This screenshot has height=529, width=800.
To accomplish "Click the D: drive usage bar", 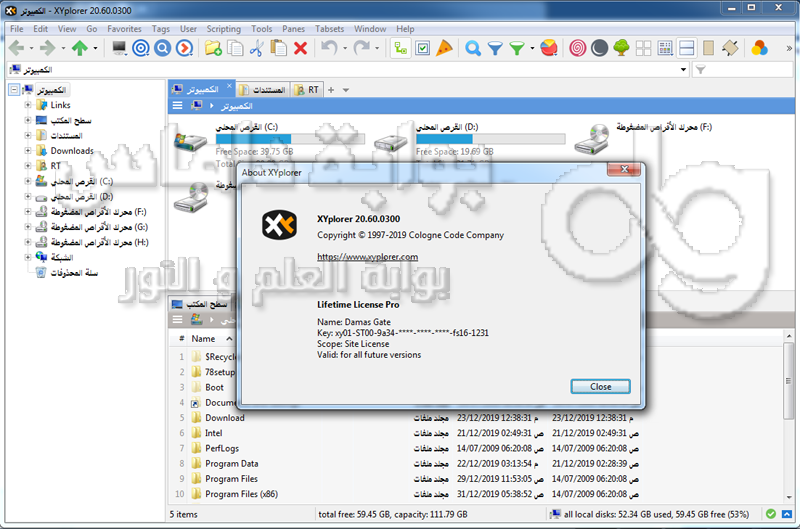I will 490,139.
